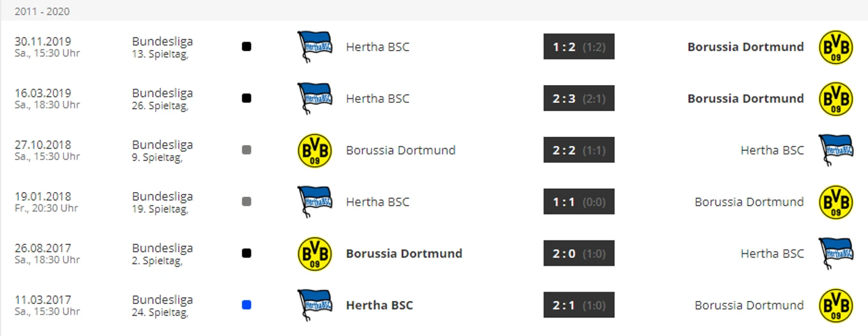Click blue result marker for 11.03.2017
Viewport: 868px width, 336px height.
(247, 305)
